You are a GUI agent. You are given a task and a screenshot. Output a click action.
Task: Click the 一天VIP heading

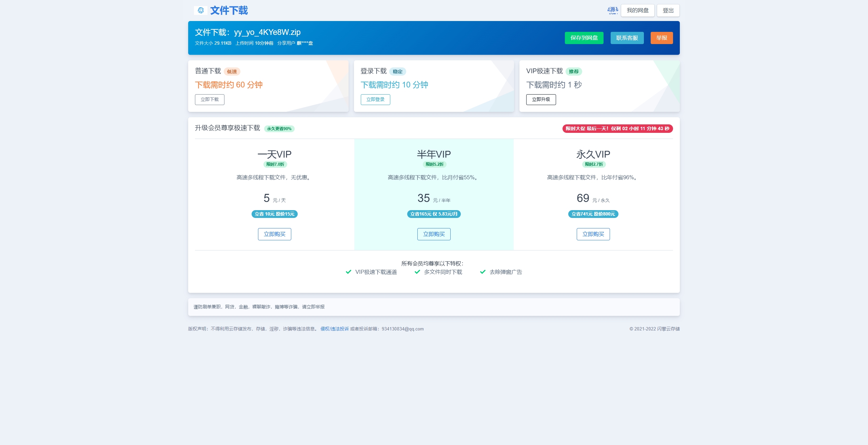(274, 155)
